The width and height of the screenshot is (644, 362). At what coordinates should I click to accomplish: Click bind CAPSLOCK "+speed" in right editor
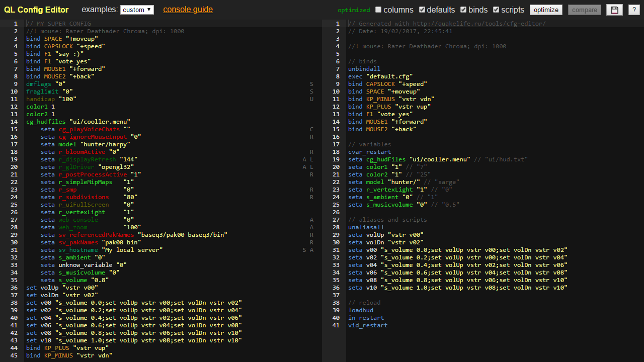(387, 84)
